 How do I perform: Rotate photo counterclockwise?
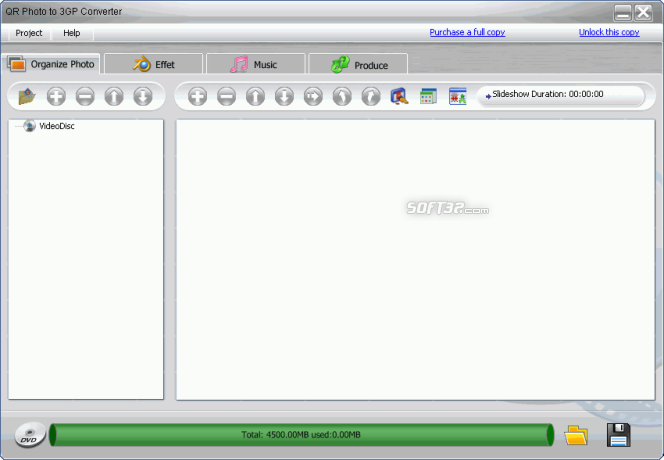click(x=342, y=96)
